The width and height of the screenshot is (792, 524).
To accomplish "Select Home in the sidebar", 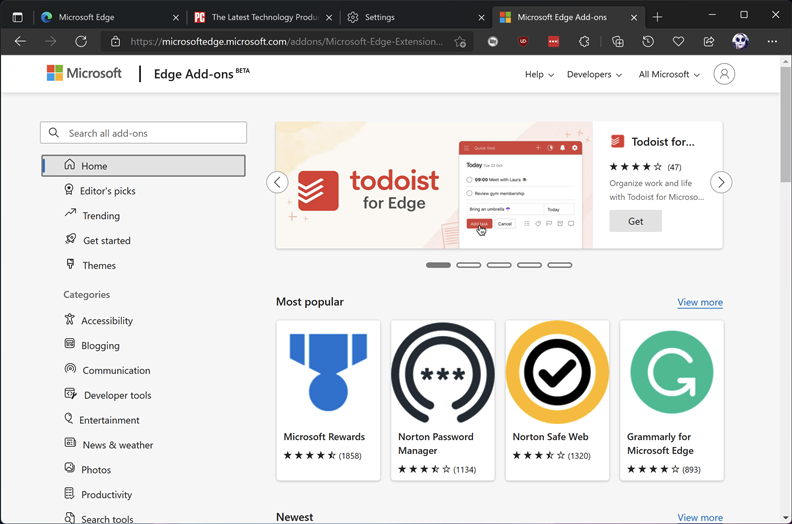I will [x=143, y=166].
